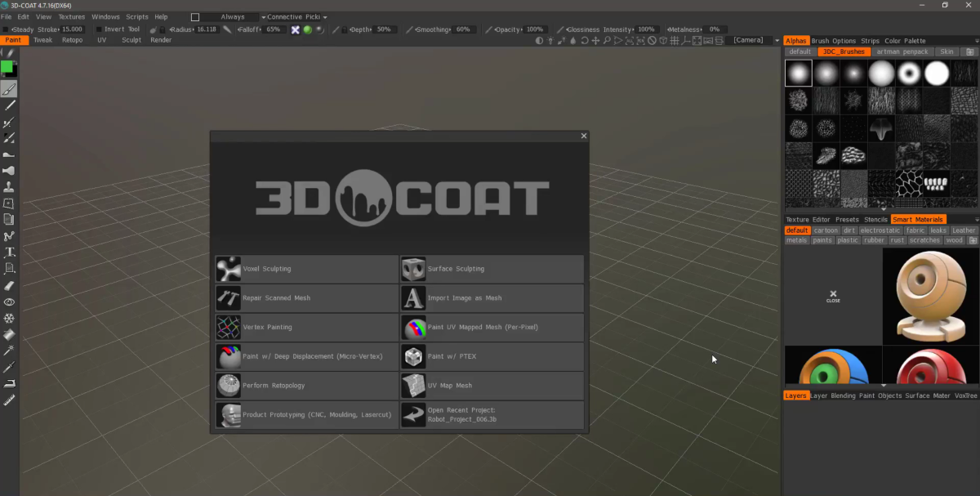Viewport: 980px width, 496px height.
Task: Click the Surface Sculpting cube icon
Action: 414,269
